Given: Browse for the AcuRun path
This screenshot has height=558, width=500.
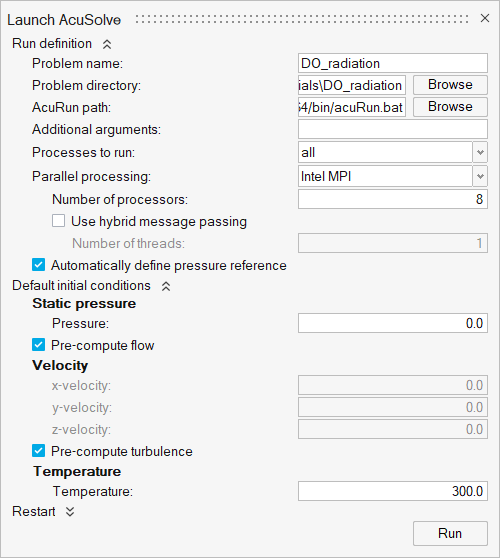Looking at the screenshot, I should tap(450, 107).
